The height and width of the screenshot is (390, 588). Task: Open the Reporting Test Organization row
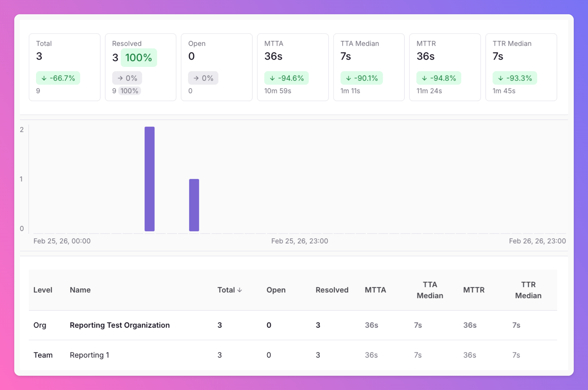(120, 325)
